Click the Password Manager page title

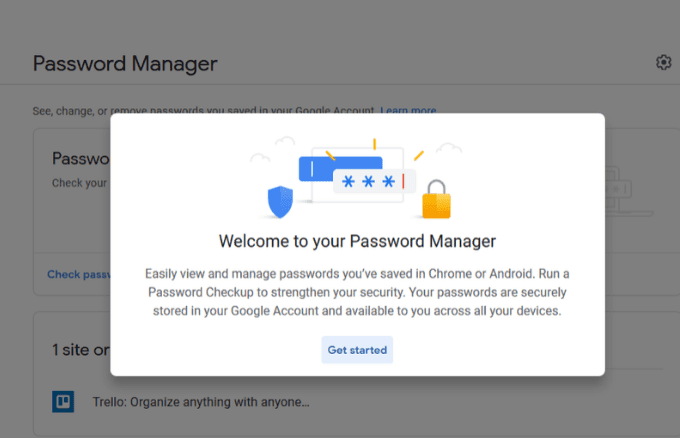pos(125,64)
